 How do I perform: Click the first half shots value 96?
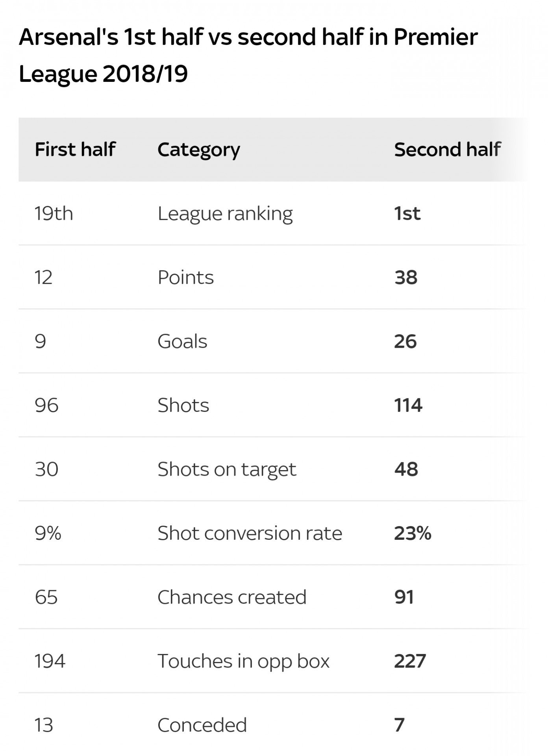46,405
